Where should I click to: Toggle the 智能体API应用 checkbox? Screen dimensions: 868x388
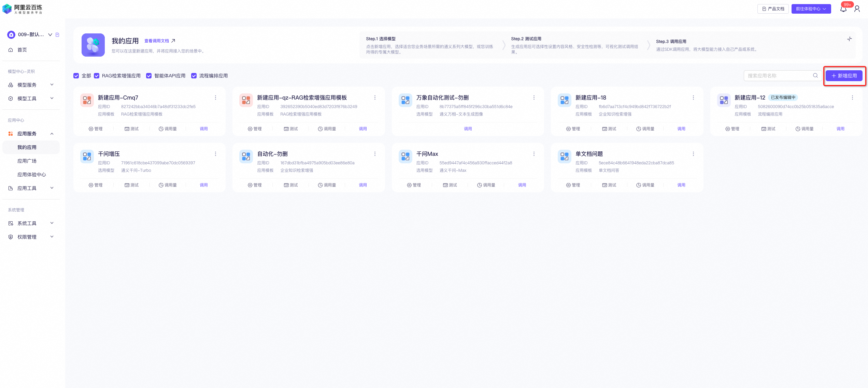point(149,76)
